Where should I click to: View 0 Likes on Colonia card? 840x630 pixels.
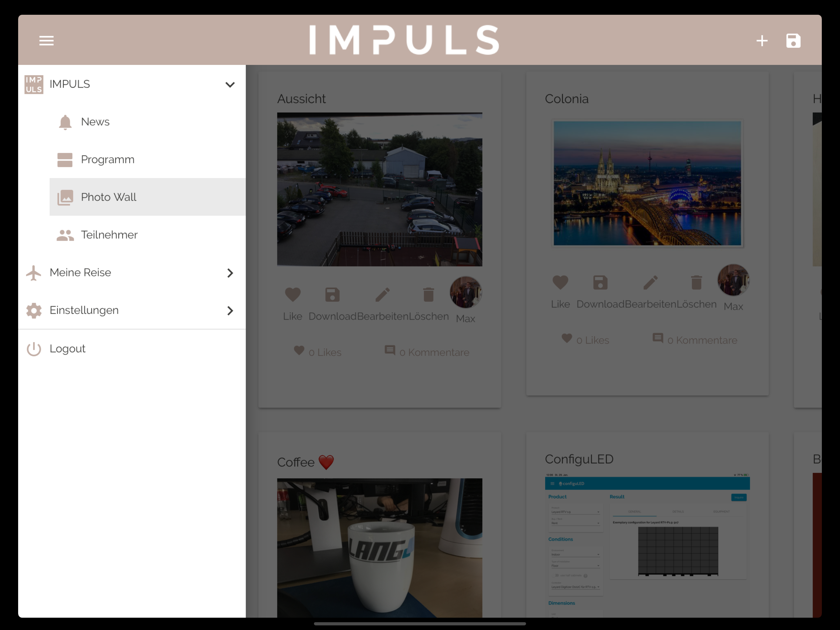click(585, 339)
